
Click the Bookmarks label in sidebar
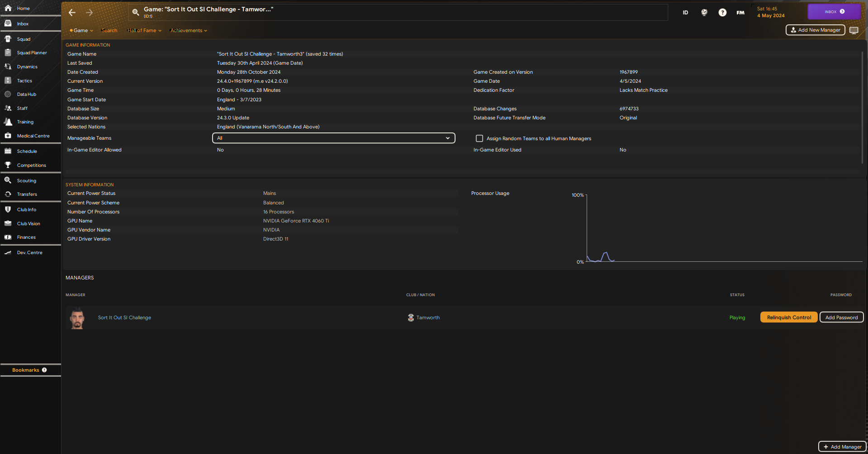25,370
